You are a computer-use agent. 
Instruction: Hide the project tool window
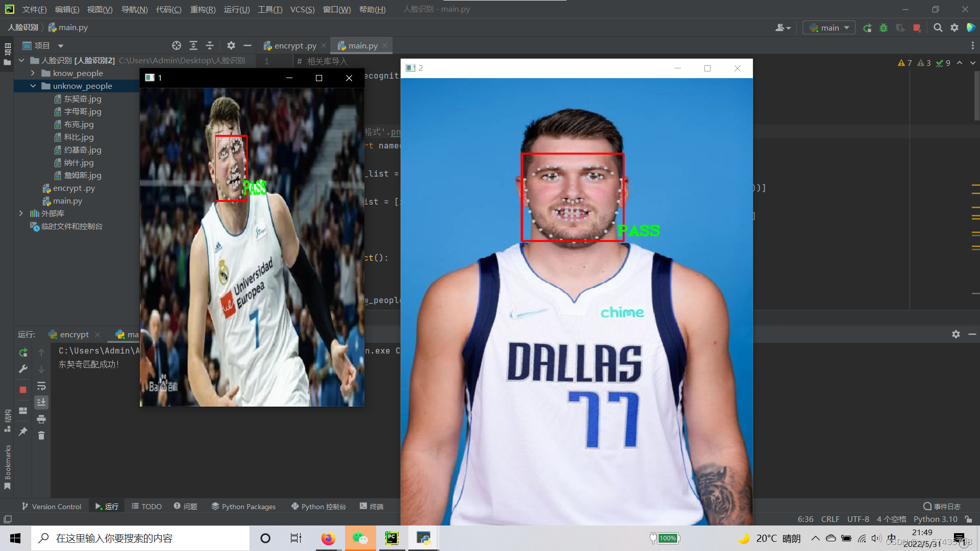248,45
